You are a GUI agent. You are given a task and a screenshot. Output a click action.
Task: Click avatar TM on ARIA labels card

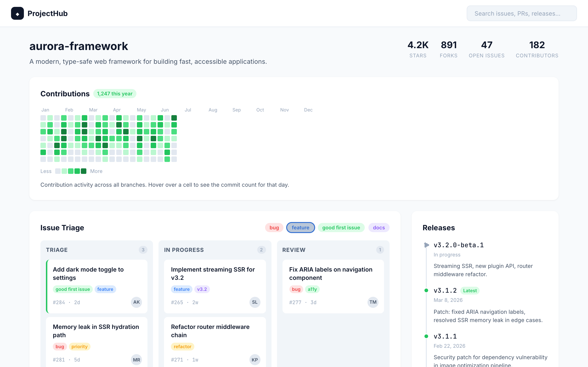pyautogui.click(x=373, y=302)
